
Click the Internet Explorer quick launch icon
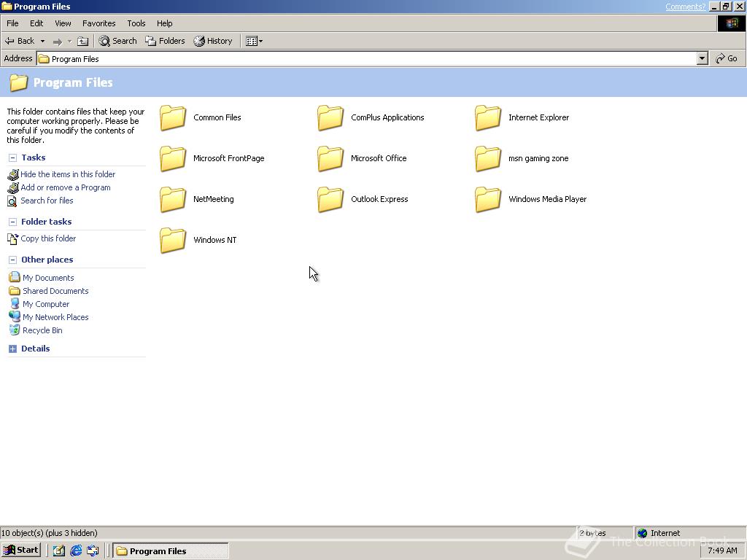76,551
